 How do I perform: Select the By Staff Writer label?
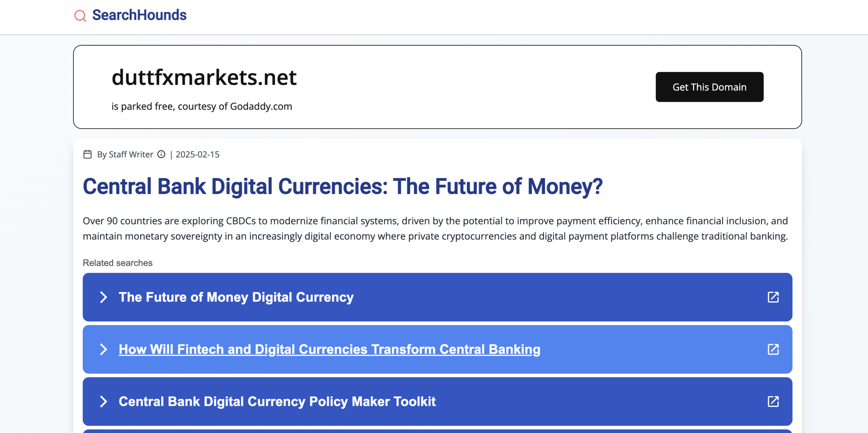pyautogui.click(x=125, y=154)
